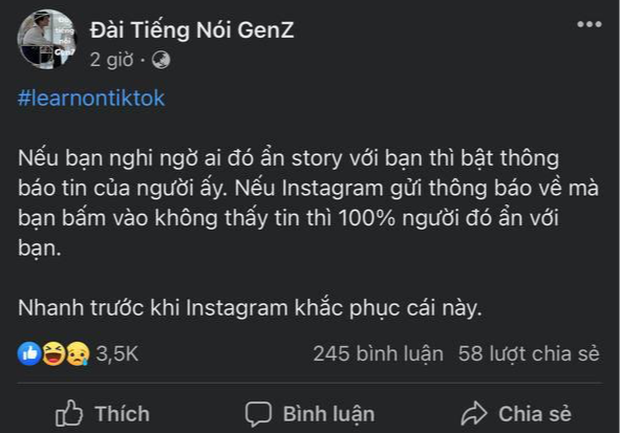The image size is (620, 433).
Task: Click the public globe privacy icon
Action: pyautogui.click(x=161, y=60)
